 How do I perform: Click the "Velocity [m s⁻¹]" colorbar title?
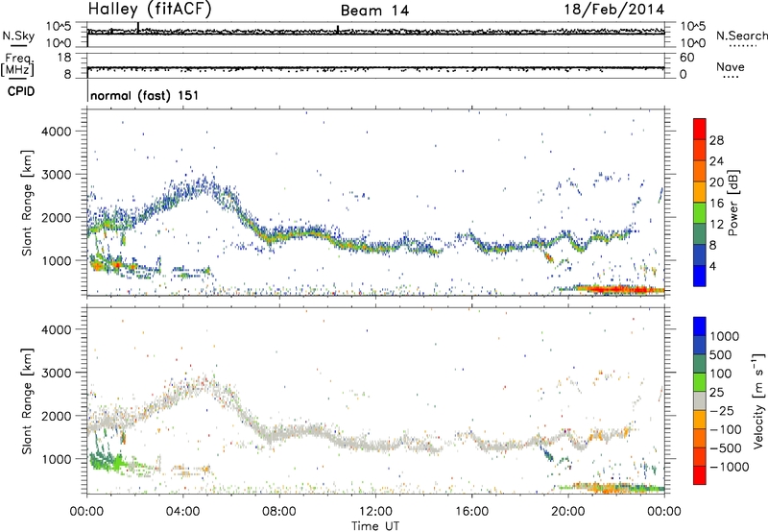(x=758, y=400)
